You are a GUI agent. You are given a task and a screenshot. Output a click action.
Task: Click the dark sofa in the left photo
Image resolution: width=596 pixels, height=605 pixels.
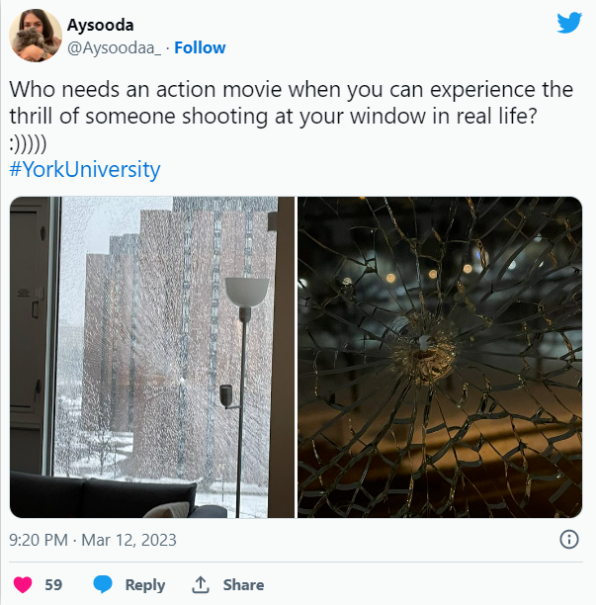pos(104,495)
